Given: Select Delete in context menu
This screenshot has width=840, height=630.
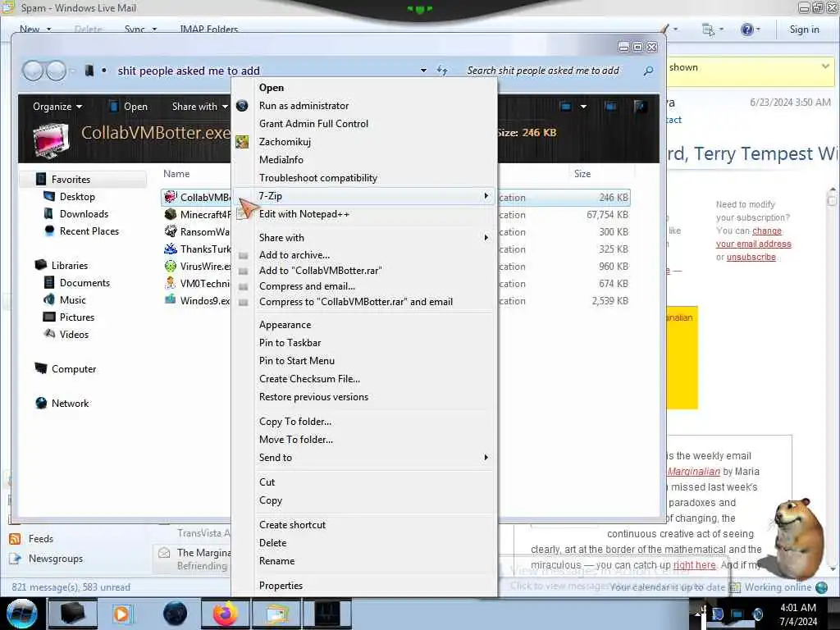Looking at the screenshot, I should point(273,543).
